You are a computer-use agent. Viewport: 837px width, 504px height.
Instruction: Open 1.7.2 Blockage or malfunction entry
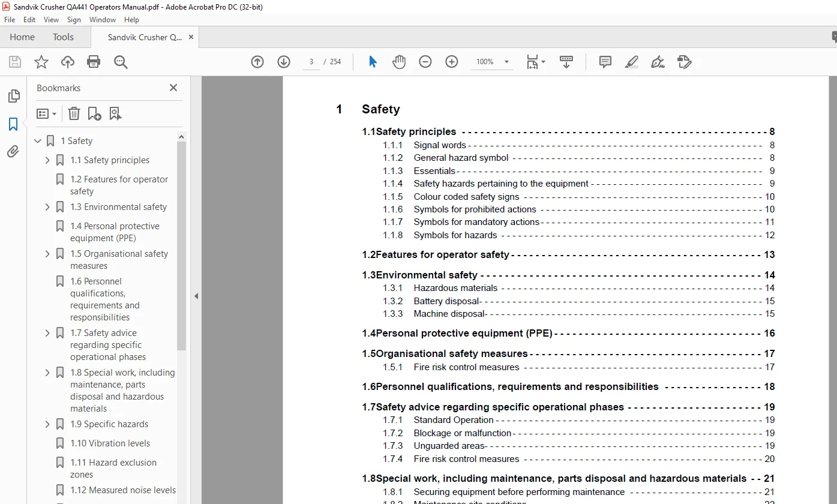[x=579, y=433]
